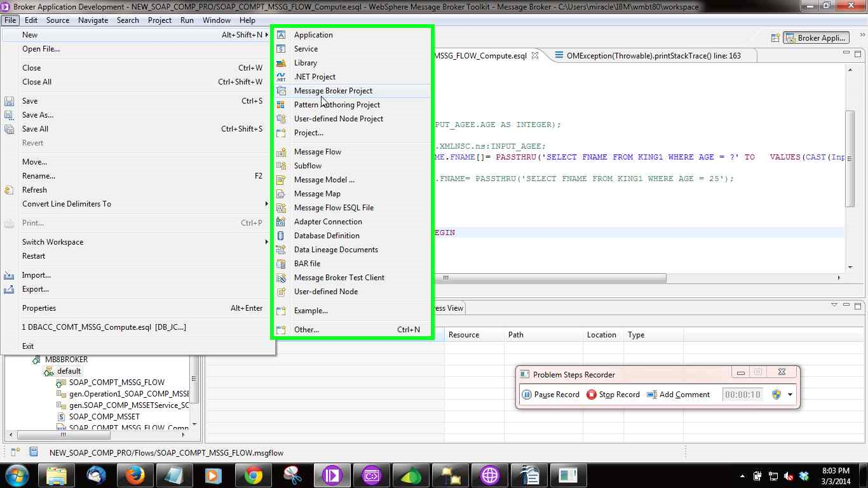
Task: Click the Data Lineage Documents icon
Action: point(281,250)
